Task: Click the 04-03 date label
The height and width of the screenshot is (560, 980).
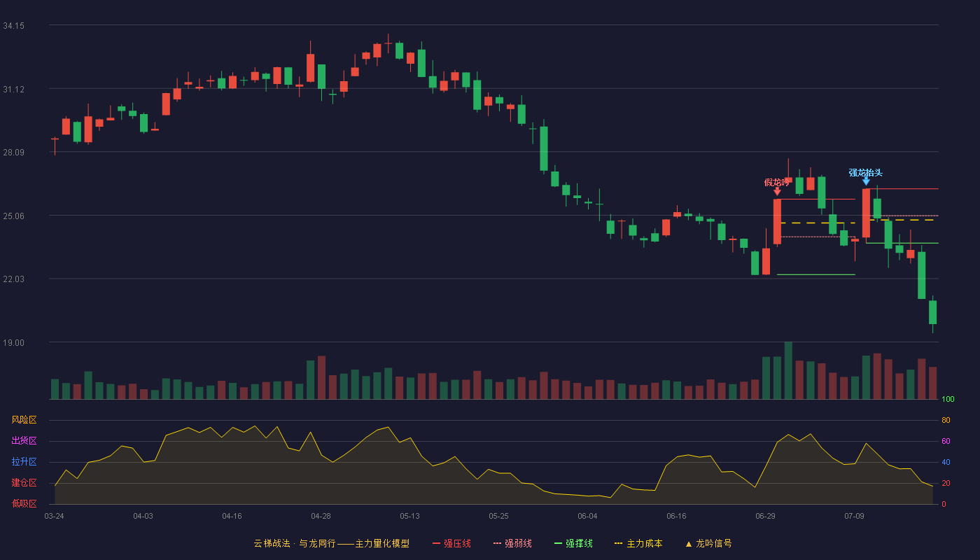Action: click(x=143, y=516)
